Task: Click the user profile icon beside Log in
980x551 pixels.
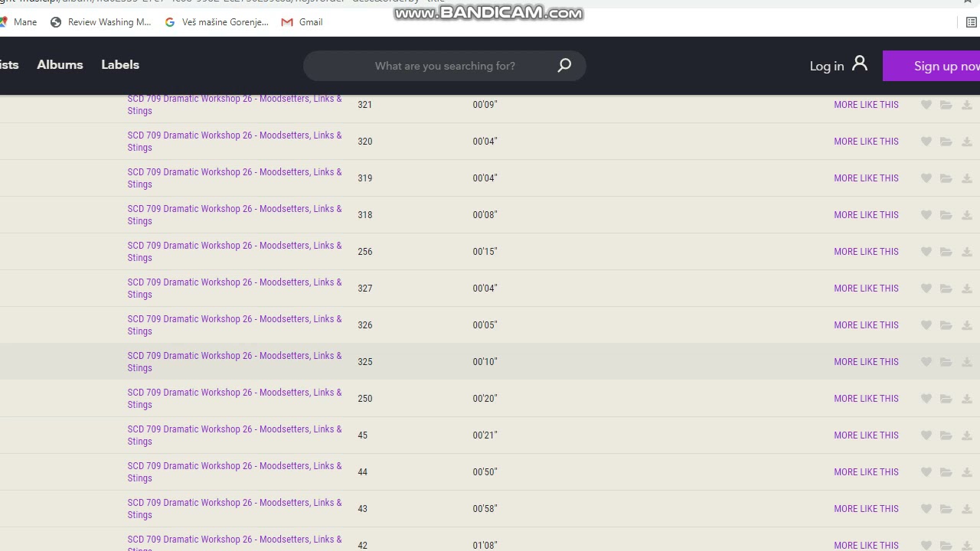Action: (x=860, y=64)
